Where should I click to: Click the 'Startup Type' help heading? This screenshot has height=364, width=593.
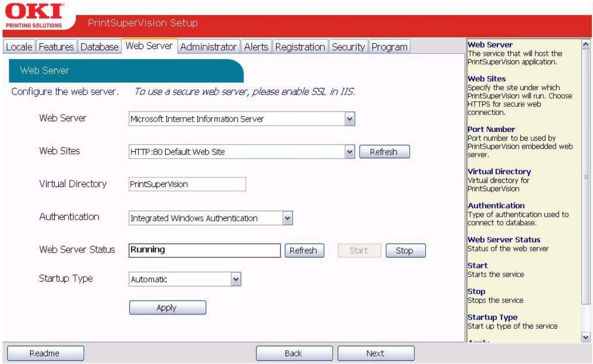492,317
